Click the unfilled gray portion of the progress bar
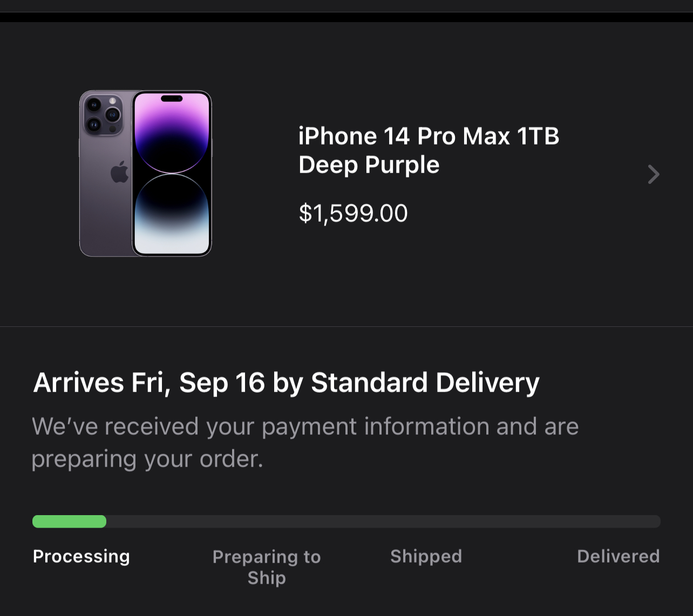Screen dimensions: 693x616 click(x=383, y=522)
